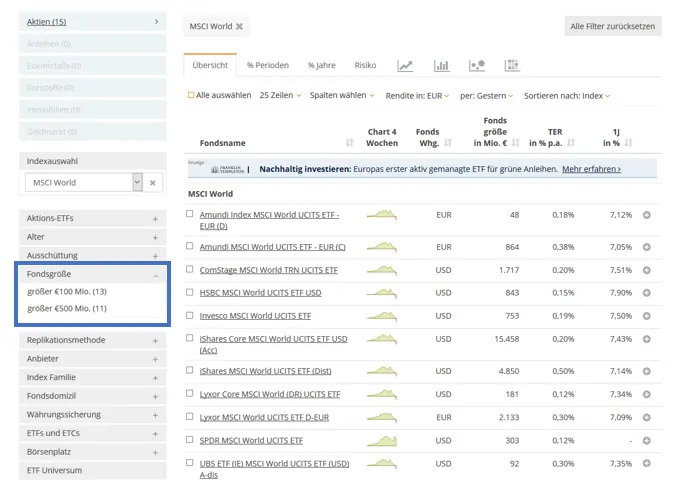This screenshot has width=681, height=491.
Task: Add Amundi MSCI World EUR (C) via plus icon
Action: pyautogui.click(x=647, y=247)
